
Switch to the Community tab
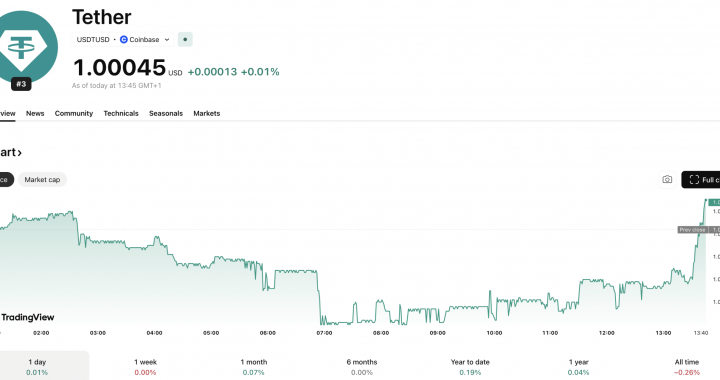(74, 113)
